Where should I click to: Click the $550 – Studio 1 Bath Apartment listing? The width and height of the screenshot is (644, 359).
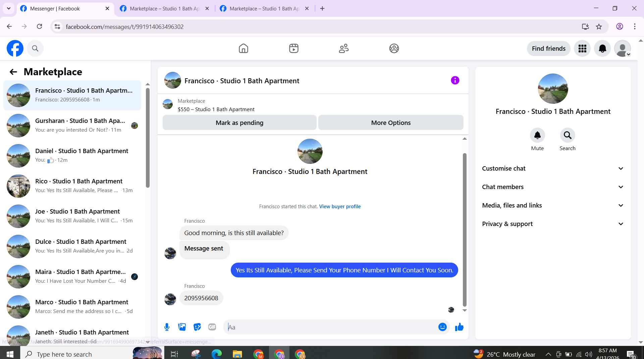(x=216, y=109)
